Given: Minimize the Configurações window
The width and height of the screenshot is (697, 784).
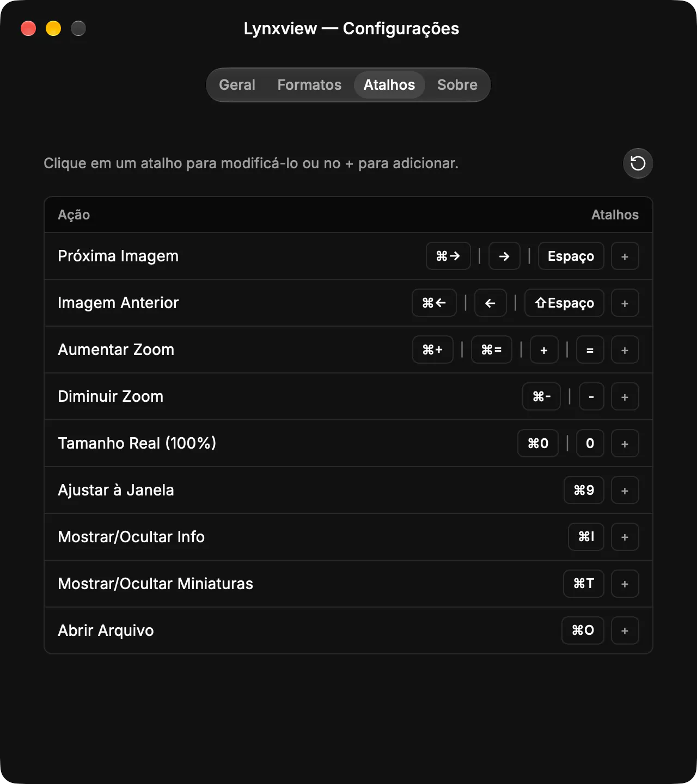Looking at the screenshot, I should [53, 28].
